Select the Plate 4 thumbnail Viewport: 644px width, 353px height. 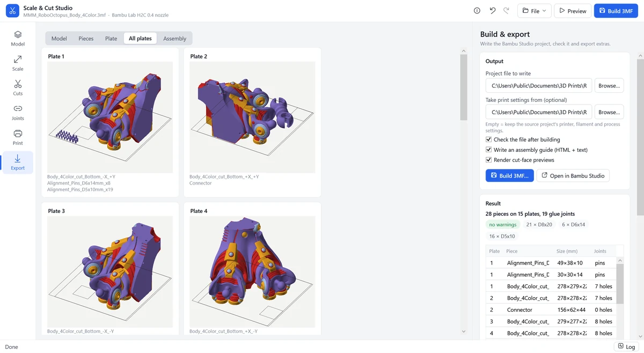252,271
